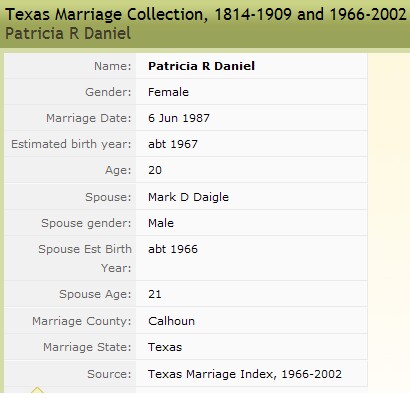Click the Marriage Date: field label
The height and width of the screenshot is (399, 410).
(89, 118)
